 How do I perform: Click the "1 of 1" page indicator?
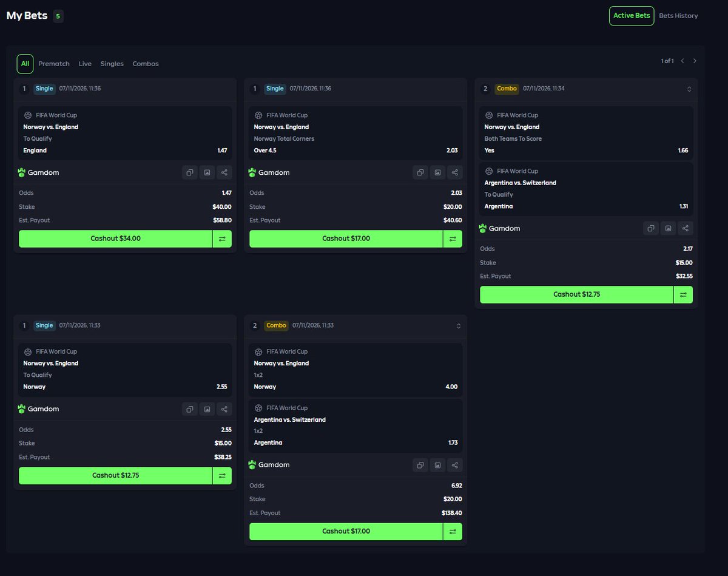(667, 61)
